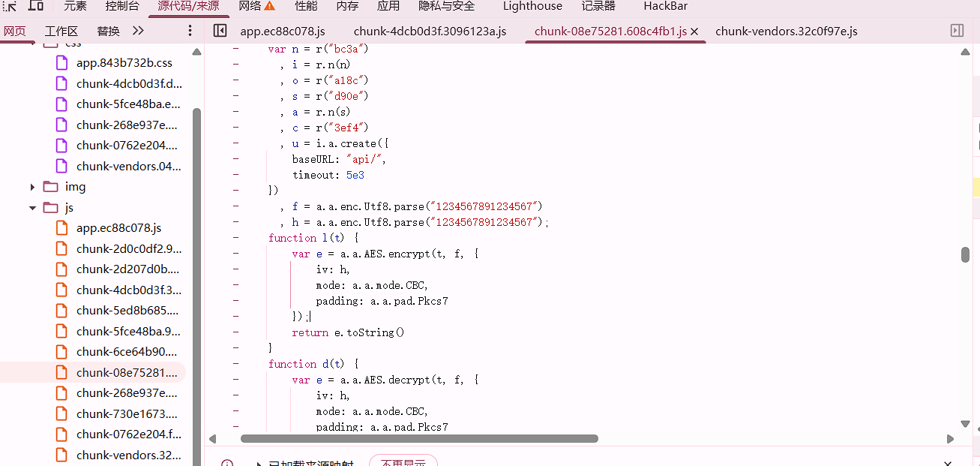Viewport: 980px width, 466px height.
Task: Show more navigator tabs with double chevron
Action: (x=138, y=31)
